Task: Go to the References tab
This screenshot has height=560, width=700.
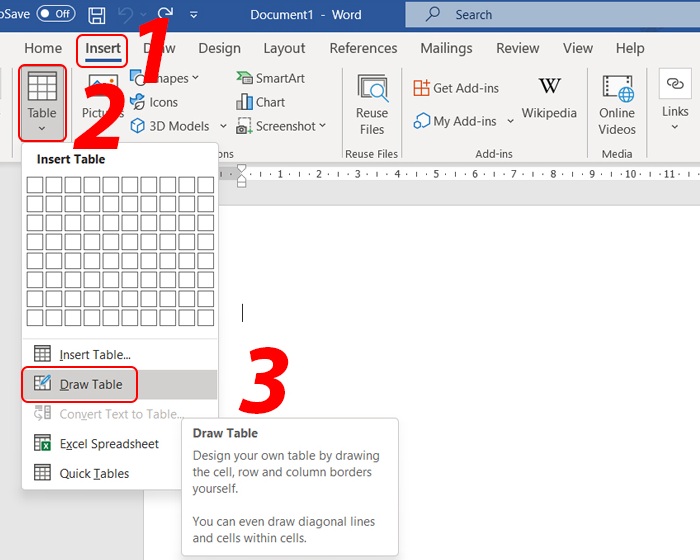Action: [363, 48]
